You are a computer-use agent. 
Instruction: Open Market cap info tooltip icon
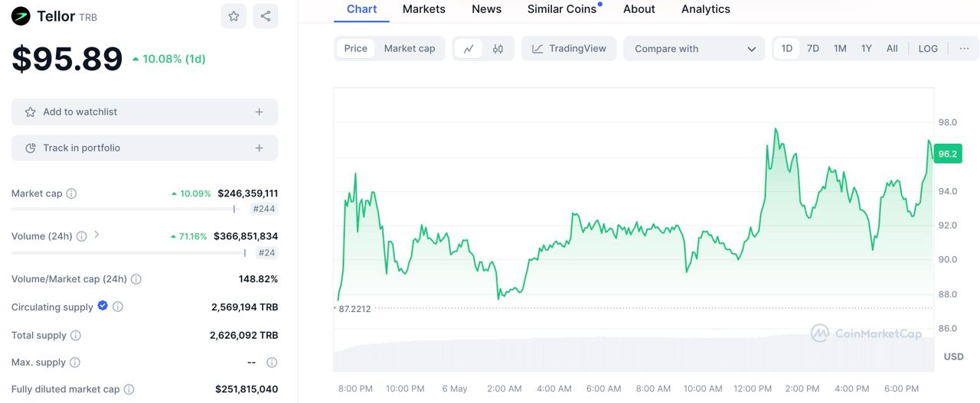71,193
